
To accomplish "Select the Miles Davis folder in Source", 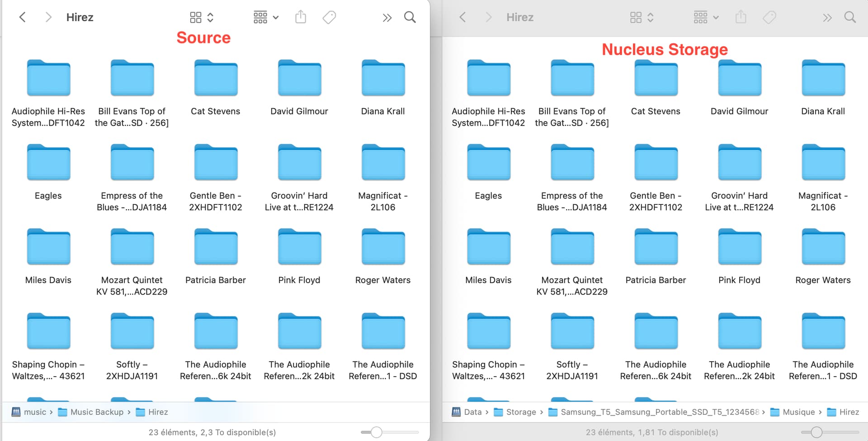I will pos(48,247).
